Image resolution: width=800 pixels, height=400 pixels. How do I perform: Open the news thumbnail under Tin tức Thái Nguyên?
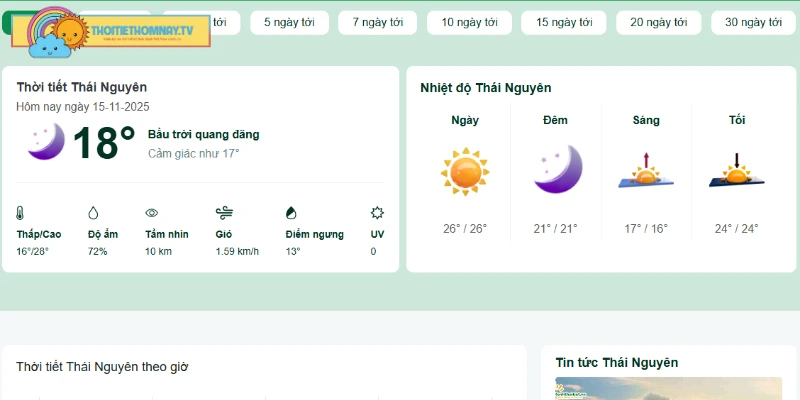(x=668, y=388)
